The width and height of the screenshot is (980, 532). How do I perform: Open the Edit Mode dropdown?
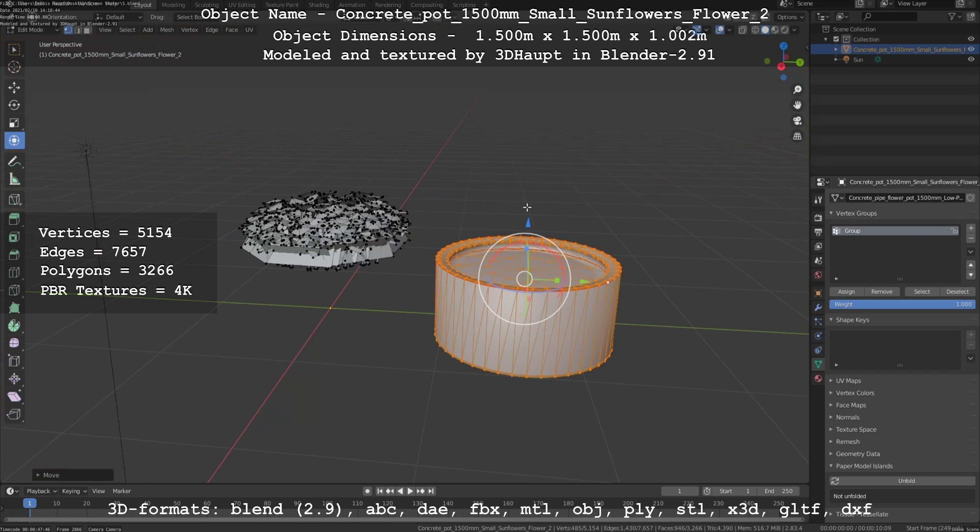33,30
